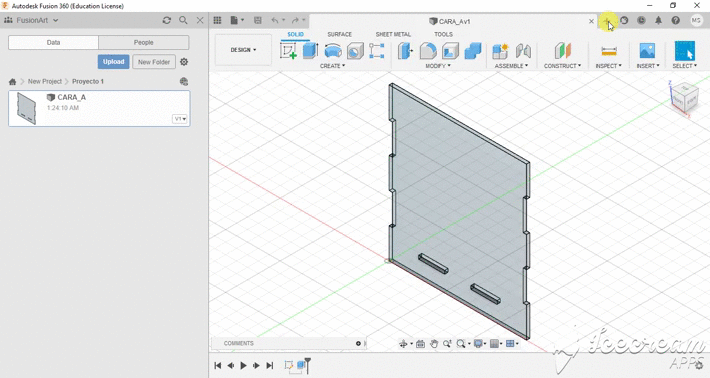Open the job status clock icon

pos(641,20)
